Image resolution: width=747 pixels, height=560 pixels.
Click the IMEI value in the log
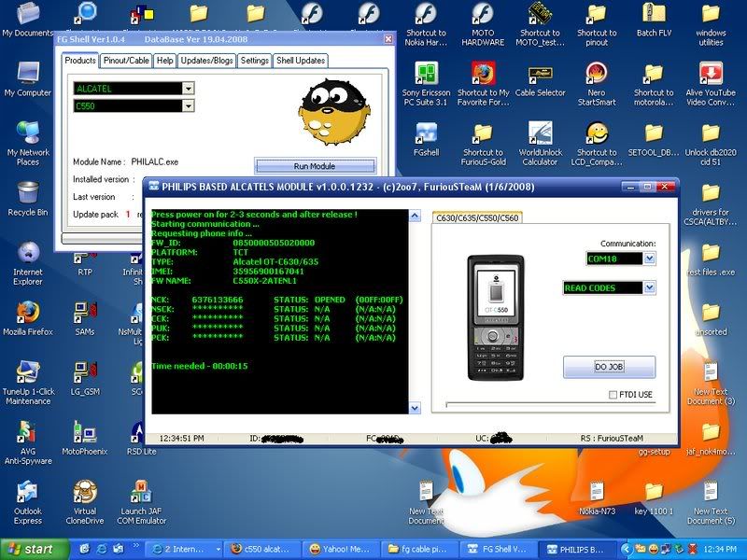[x=268, y=272]
